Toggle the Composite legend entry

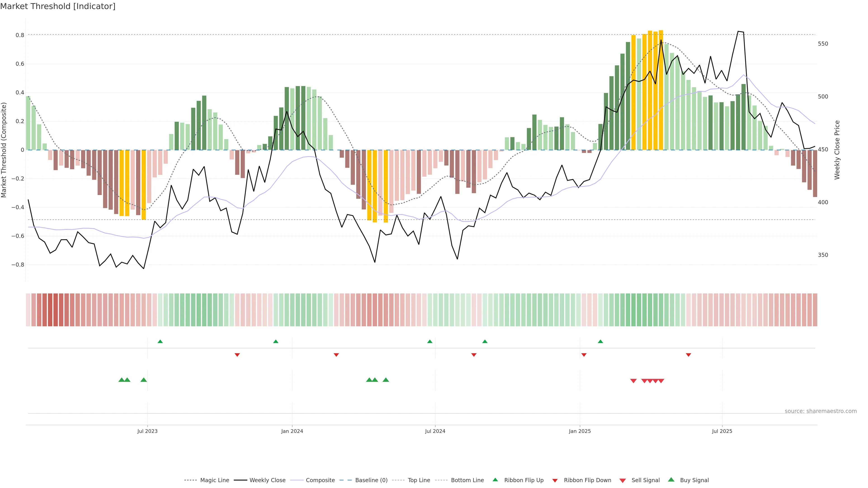pos(320,480)
